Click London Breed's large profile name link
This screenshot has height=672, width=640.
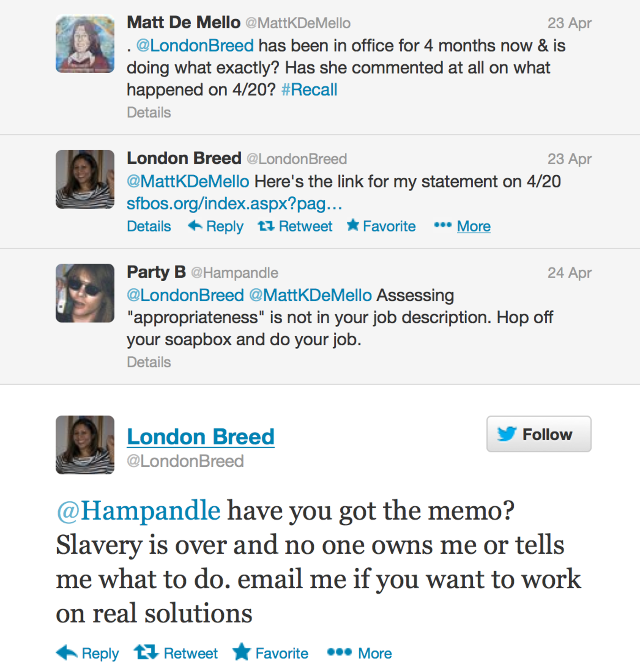(x=200, y=437)
